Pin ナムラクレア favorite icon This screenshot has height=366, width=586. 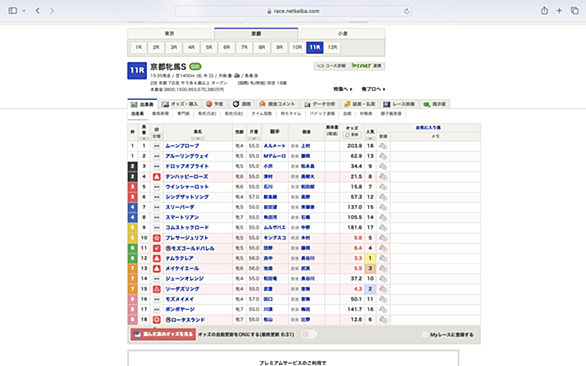pyautogui.click(x=383, y=258)
